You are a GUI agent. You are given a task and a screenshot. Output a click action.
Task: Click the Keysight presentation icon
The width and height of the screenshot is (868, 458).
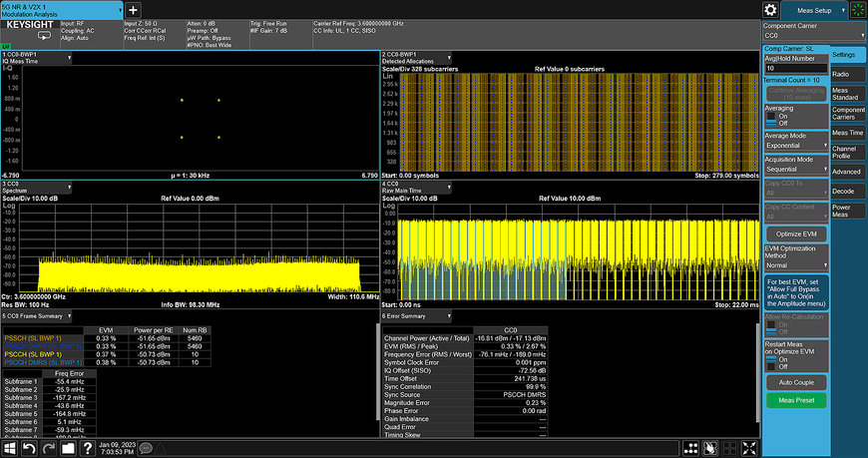[x=44, y=36]
